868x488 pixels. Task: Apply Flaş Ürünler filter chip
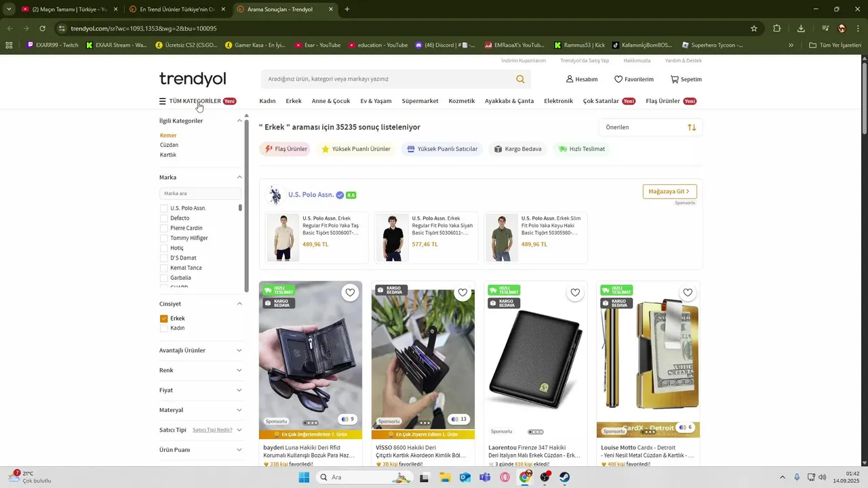tap(285, 149)
